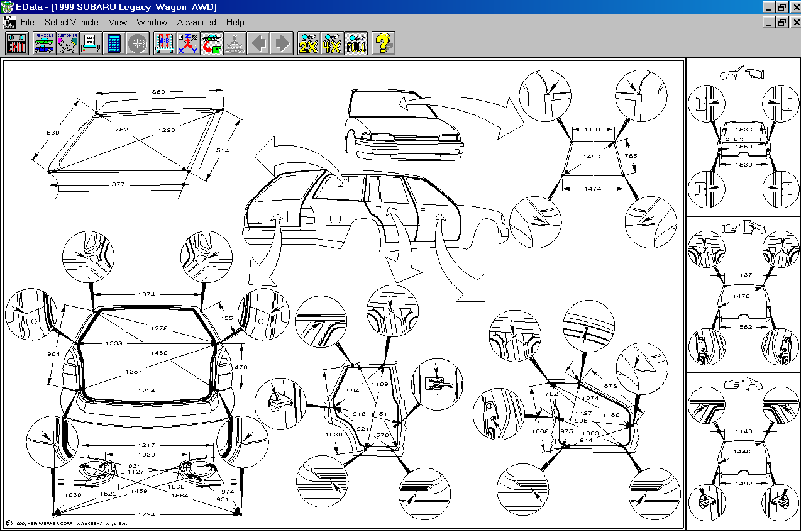Screen dimensions: 801x532
Task: Click the 904 tailgate height measurement
Action: click(55, 353)
